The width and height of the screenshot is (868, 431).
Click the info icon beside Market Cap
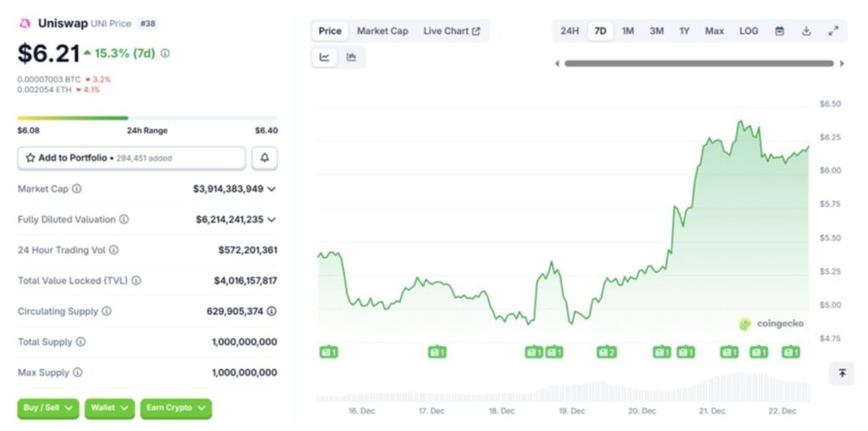(77, 189)
